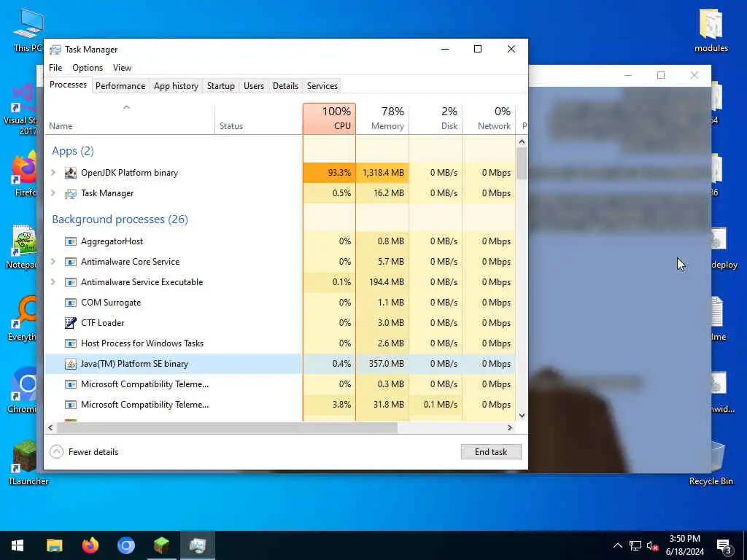The height and width of the screenshot is (560, 747).
Task: Click the muted volume tray icon
Action: tap(652, 545)
